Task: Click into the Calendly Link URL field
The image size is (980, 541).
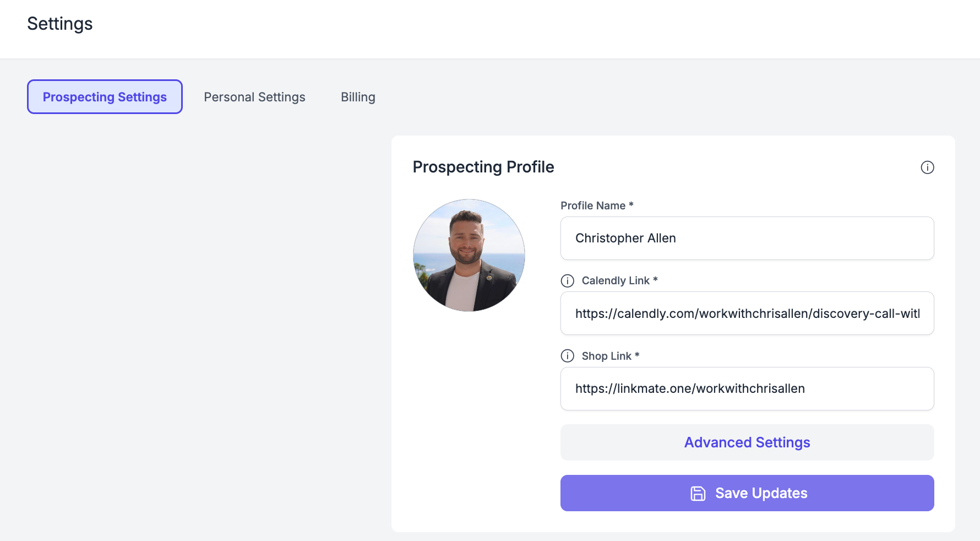Action: (x=747, y=313)
